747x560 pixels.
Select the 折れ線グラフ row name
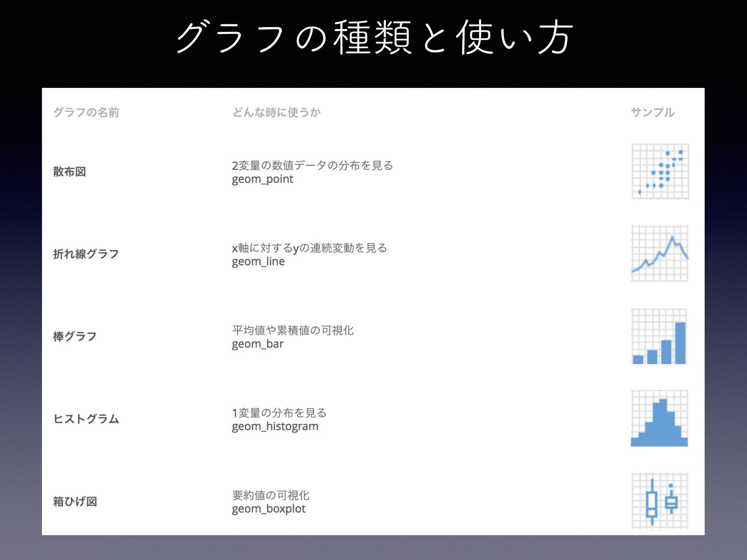click(x=86, y=254)
